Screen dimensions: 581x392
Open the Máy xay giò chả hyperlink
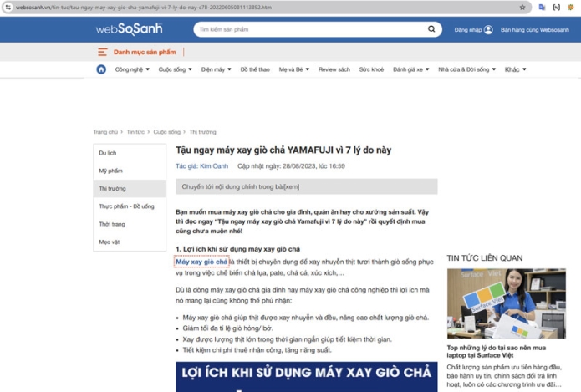(201, 262)
